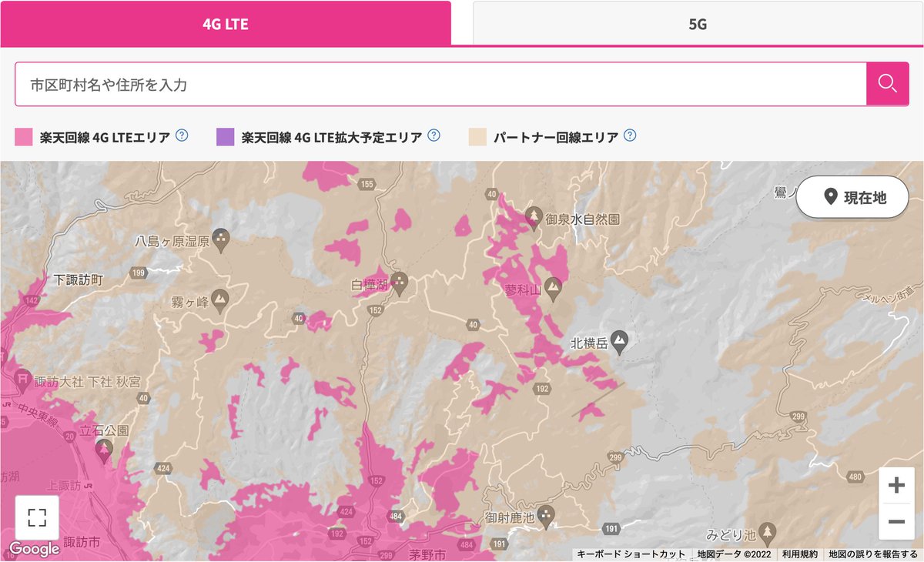Click the address search input field
Screen dimensions: 924x562
440,84
